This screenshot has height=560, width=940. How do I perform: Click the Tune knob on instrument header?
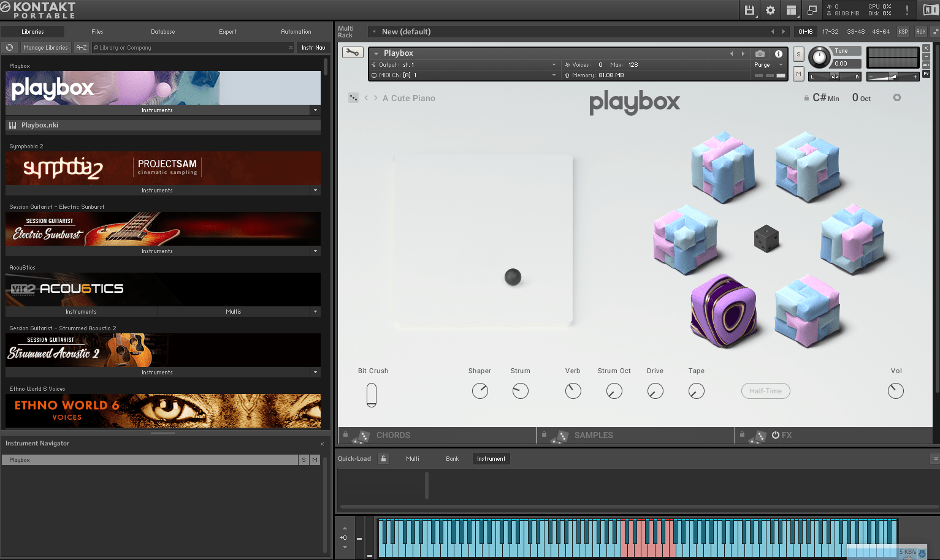(x=819, y=58)
